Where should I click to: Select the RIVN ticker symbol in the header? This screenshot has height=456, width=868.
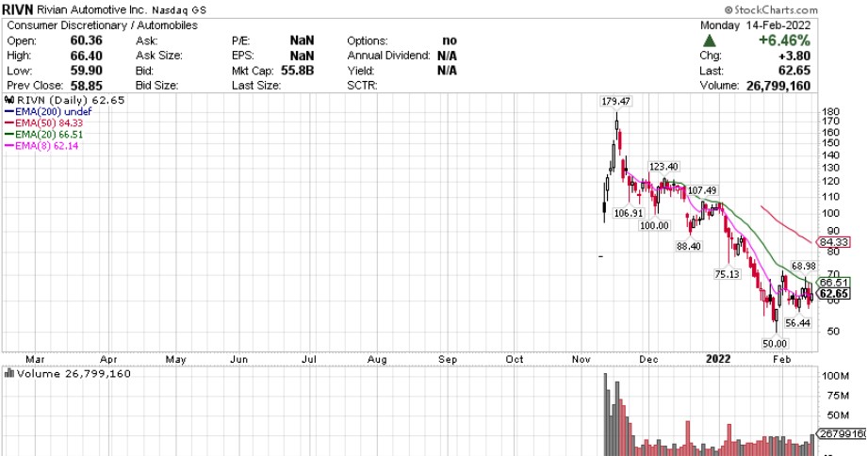point(18,9)
